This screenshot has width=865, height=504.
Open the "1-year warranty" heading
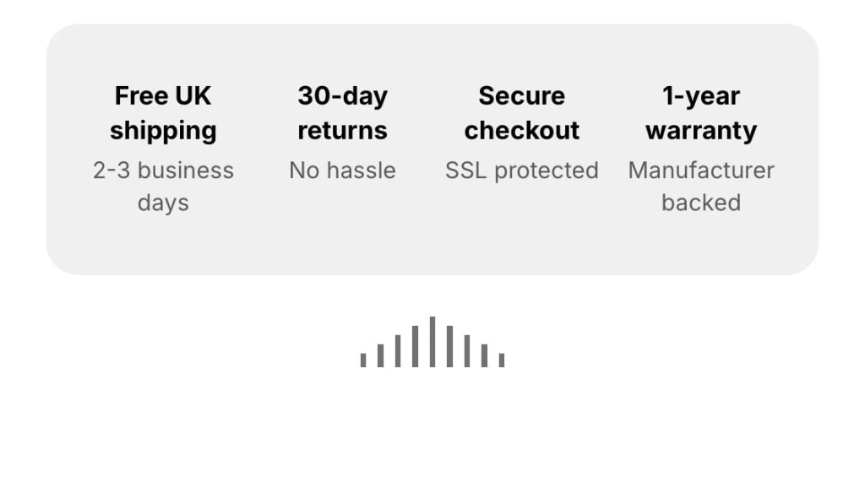701,113
